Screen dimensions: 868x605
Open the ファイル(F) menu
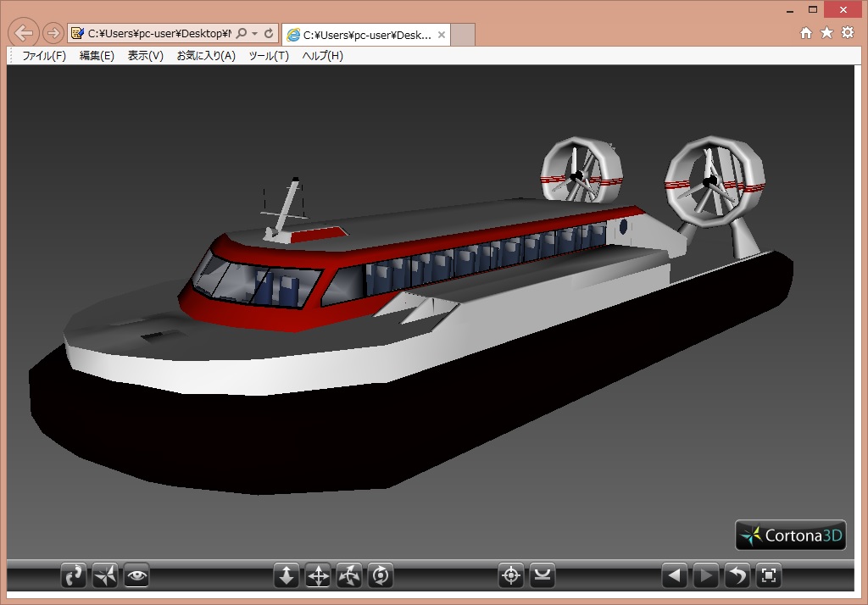click(x=44, y=56)
